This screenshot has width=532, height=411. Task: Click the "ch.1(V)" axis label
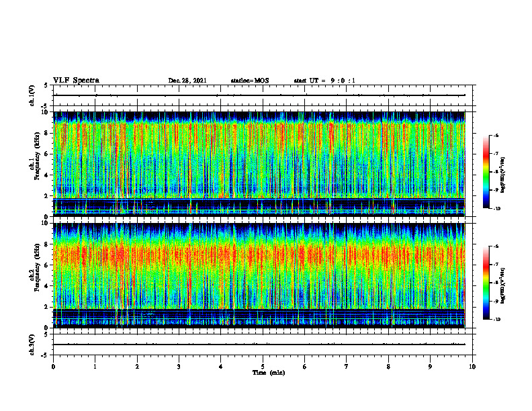pos(32,95)
